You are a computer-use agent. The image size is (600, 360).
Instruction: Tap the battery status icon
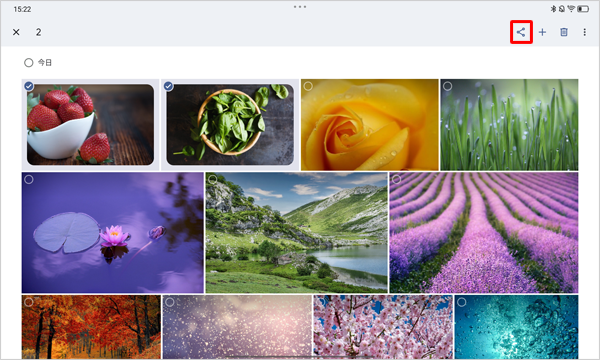click(583, 9)
